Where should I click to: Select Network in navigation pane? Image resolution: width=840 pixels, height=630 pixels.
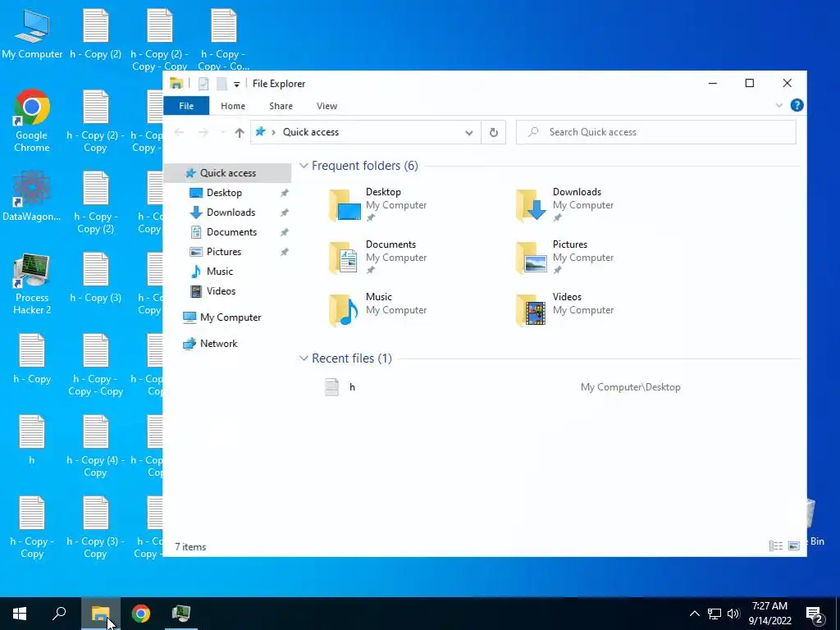(x=218, y=344)
